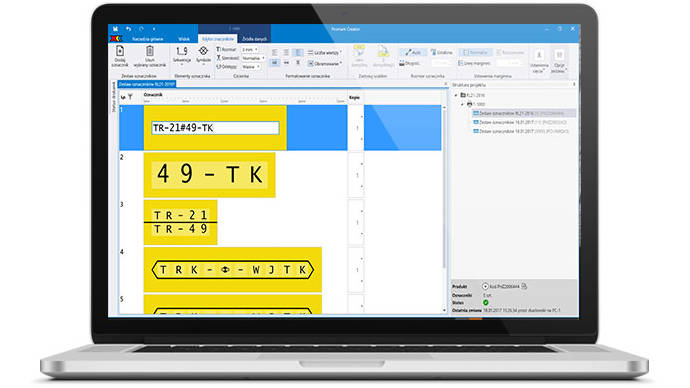Click the Rozmiar font size icon
This screenshot has height=388, width=690.
click(x=218, y=49)
